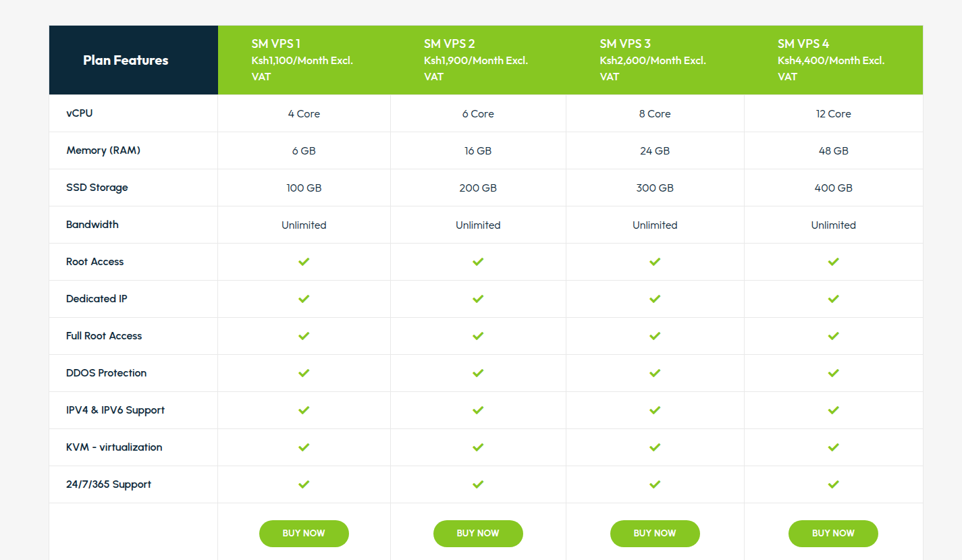Click IPV4 & IPV6 Support checkmark for SM VPS 2
Viewport: 962px width, 560px height.
[x=478, y=410]
